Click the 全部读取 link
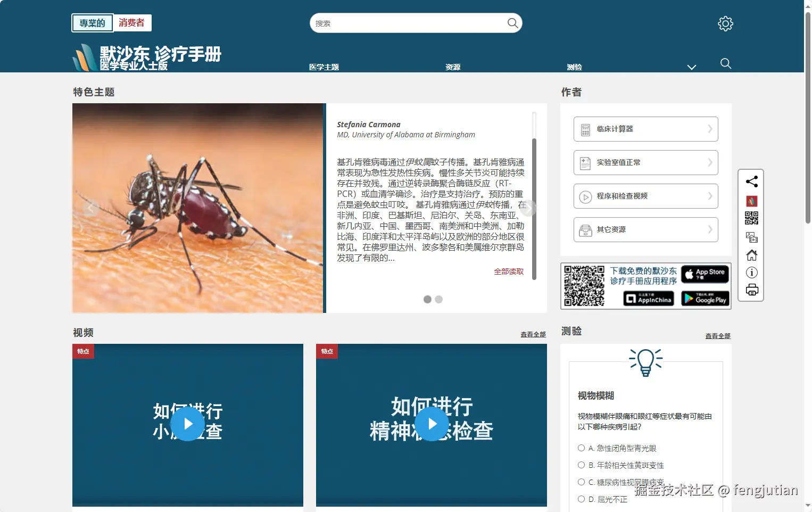The image size is (812, 512). (508, 271)
